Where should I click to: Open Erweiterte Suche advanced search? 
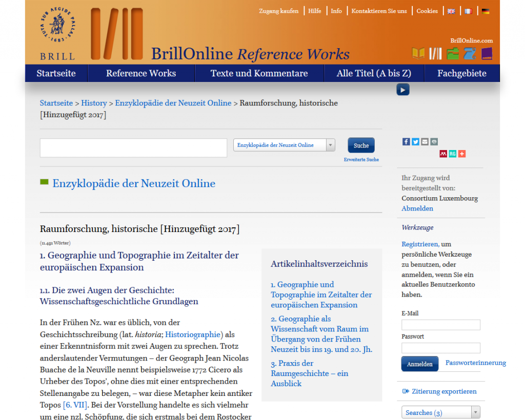[x=361, y=159]
